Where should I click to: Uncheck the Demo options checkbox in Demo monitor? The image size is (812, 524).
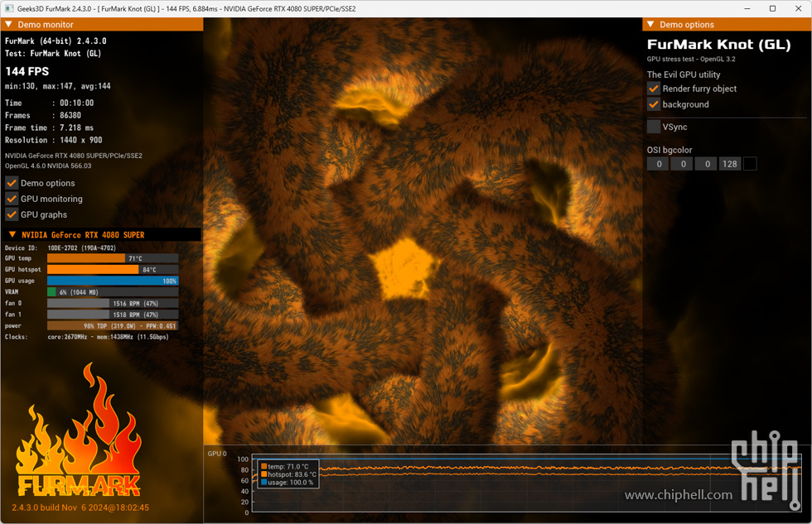tap(12, 183)
